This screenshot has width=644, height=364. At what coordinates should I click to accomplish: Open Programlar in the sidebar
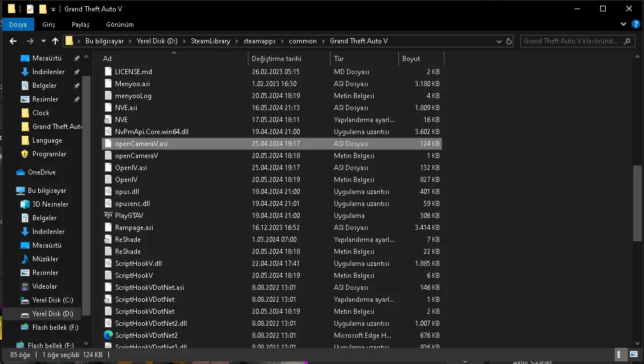click(49, 154)
